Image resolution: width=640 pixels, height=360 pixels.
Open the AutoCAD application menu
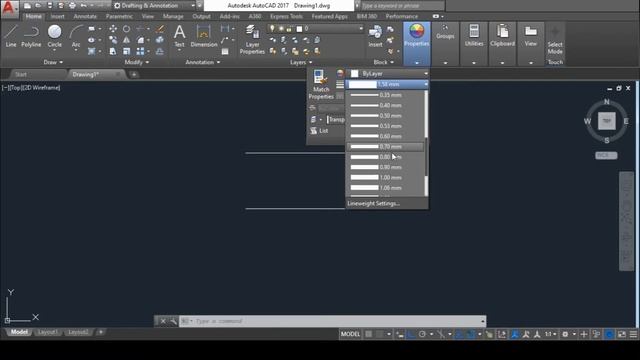pyautogui.click(x=9, y=8)
